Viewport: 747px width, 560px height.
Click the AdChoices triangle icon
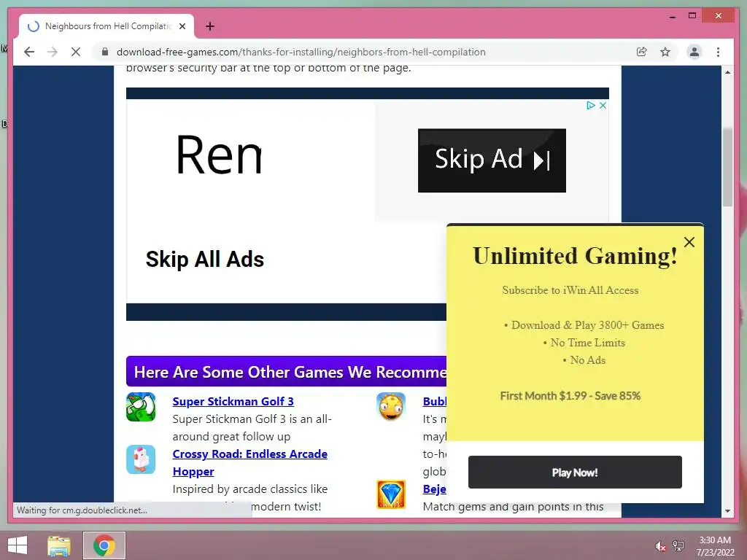pos(591,105)
